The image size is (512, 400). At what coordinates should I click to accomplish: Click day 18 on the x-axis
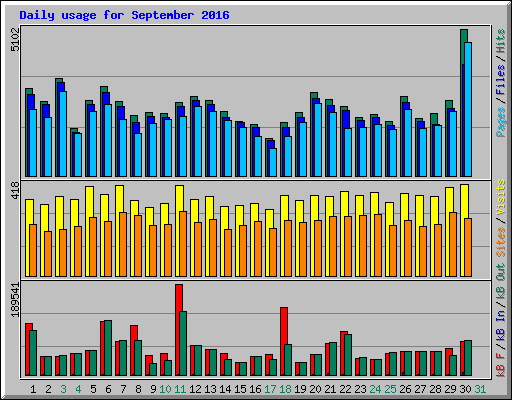(285, 389)
